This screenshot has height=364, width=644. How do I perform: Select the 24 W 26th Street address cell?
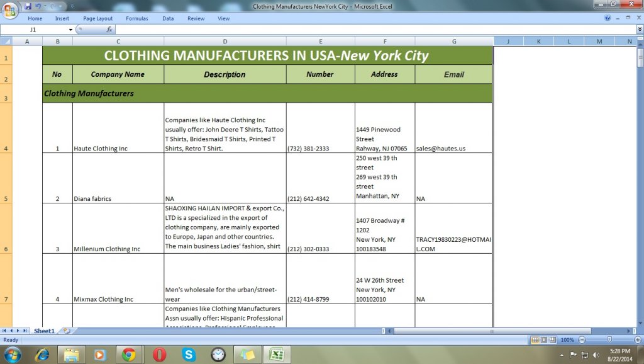(x=385, y=279)
